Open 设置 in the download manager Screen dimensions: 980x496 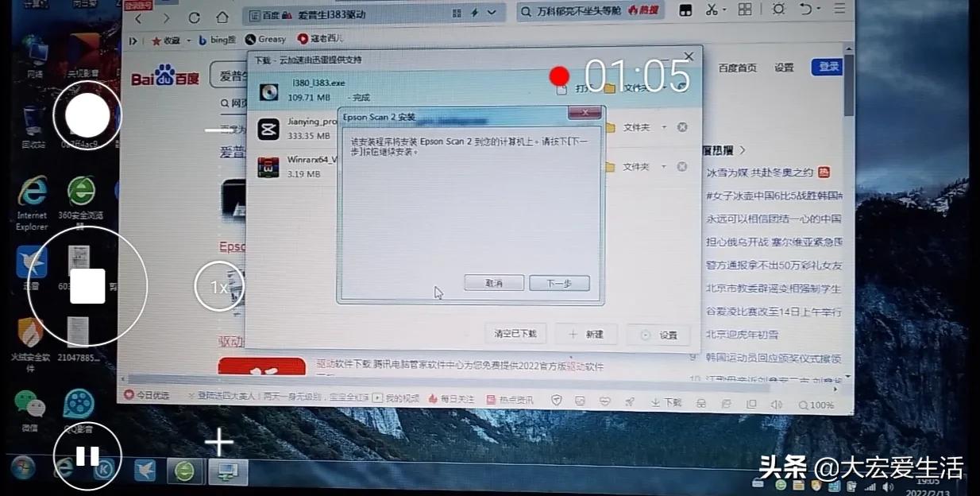(x=658, y=335)
